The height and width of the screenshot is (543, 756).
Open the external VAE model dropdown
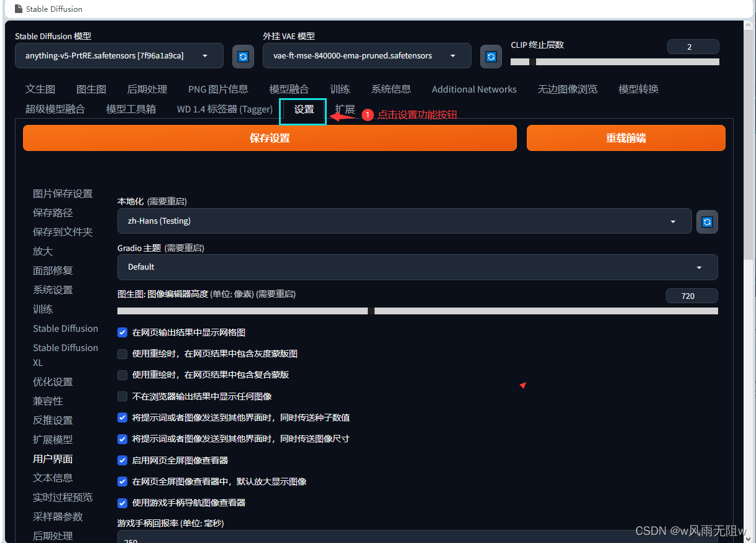pyautogui.click(x=367, y=55)
